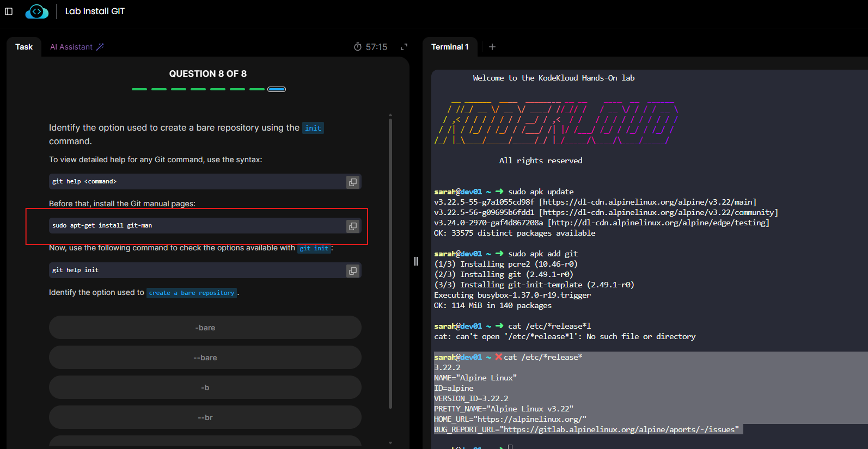This screenshot has height=449, width=868.
Task: Click the inline 'init' code chip
Action: (x=313, y=128)
